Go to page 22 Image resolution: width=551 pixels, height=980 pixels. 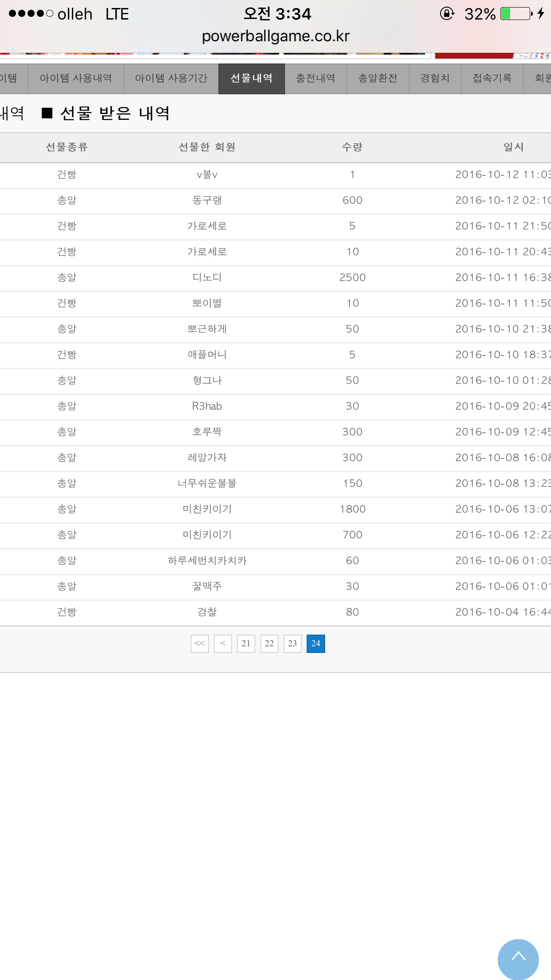pyautogui.click(x=269, y=644)
